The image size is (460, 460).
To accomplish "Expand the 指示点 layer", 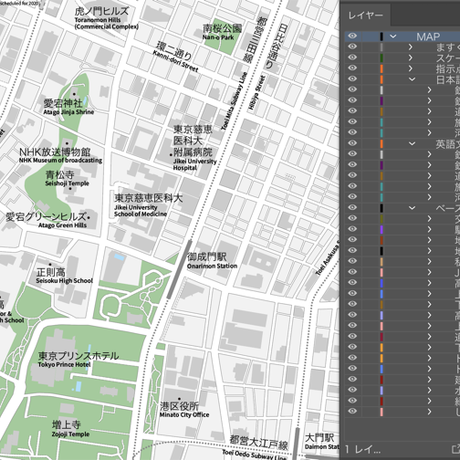I will click(410, 68).
